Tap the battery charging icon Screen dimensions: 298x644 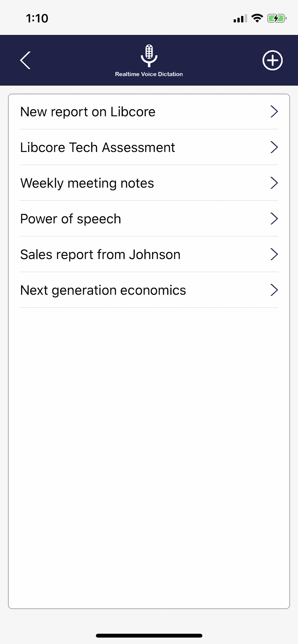(277, 18)
